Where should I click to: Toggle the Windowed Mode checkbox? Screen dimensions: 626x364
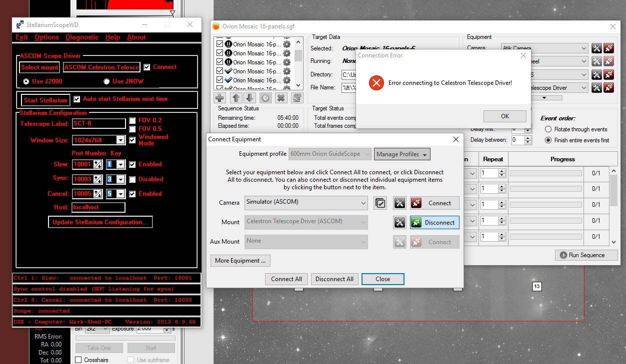[132, 140]
